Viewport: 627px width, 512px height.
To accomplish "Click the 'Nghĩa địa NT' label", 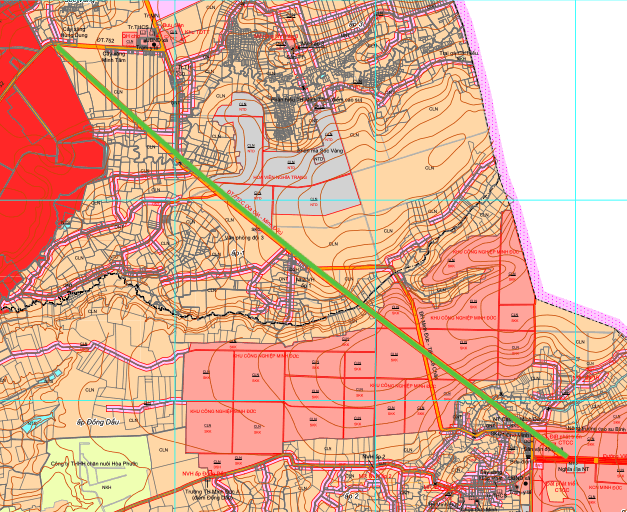I will (573, 469).
